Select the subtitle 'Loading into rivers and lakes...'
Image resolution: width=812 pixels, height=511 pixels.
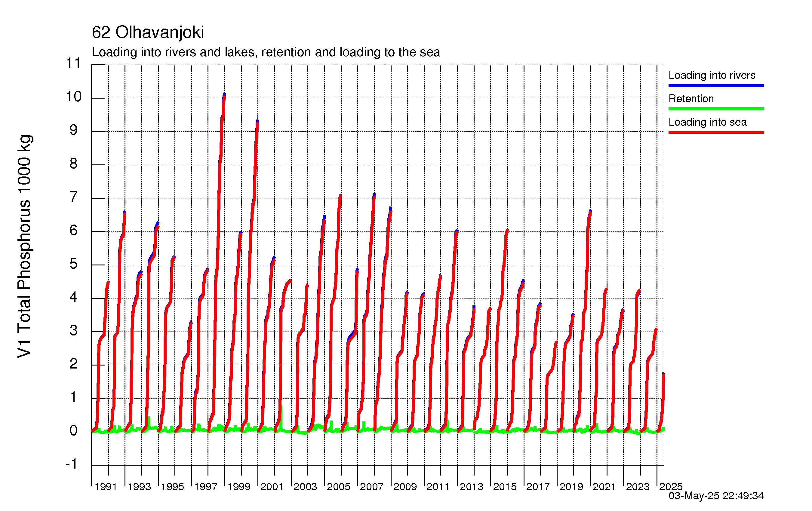[266, 52]
